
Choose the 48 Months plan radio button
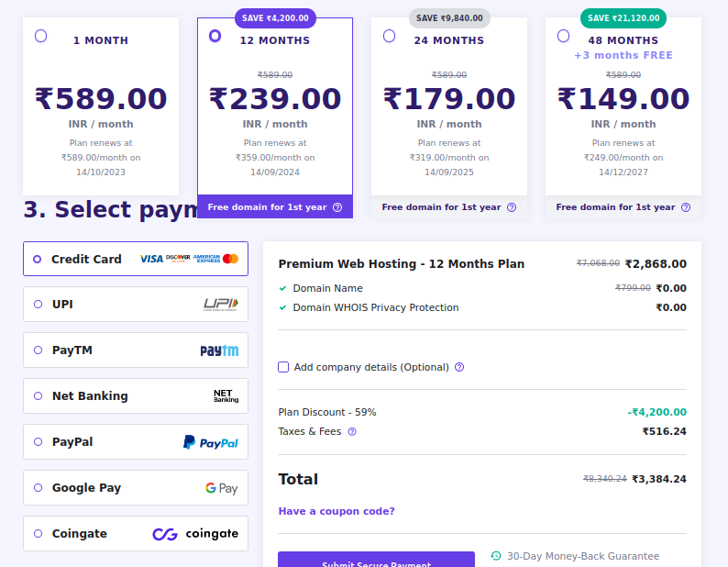564,36
